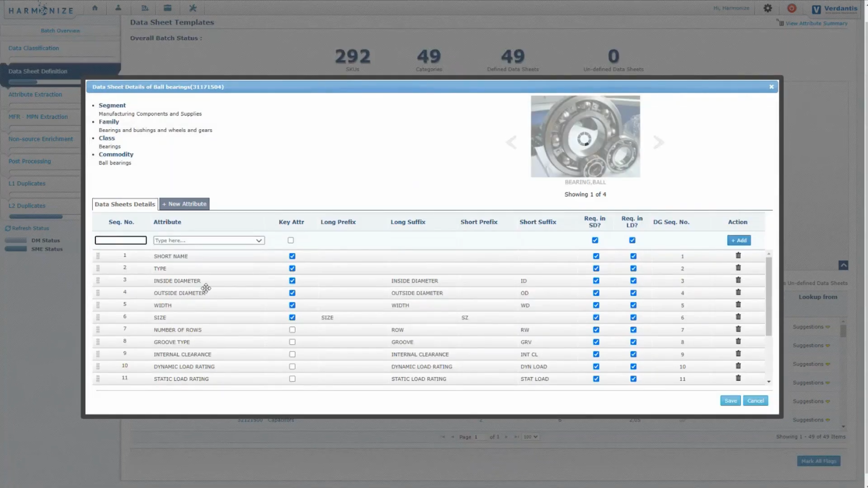Open the attribute type dropdown in the add row

[x=259, y=240]
